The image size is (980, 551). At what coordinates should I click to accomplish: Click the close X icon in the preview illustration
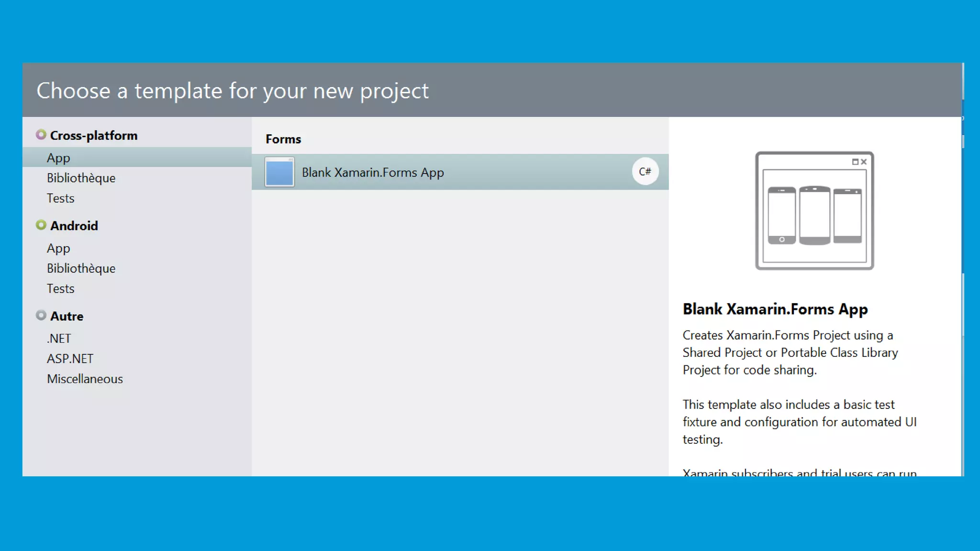point(864,162)
